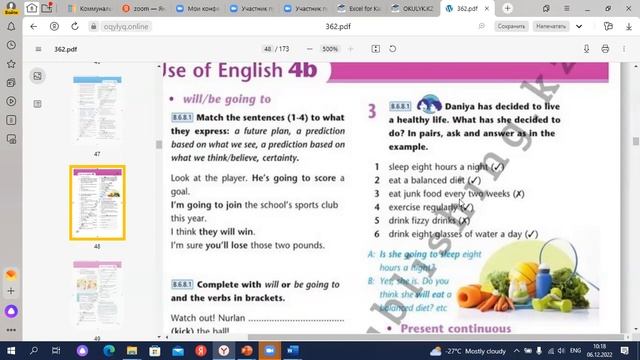The width and height of the screenshot is (640, 360).
Task: Print the PDF document
Action: 605,49
